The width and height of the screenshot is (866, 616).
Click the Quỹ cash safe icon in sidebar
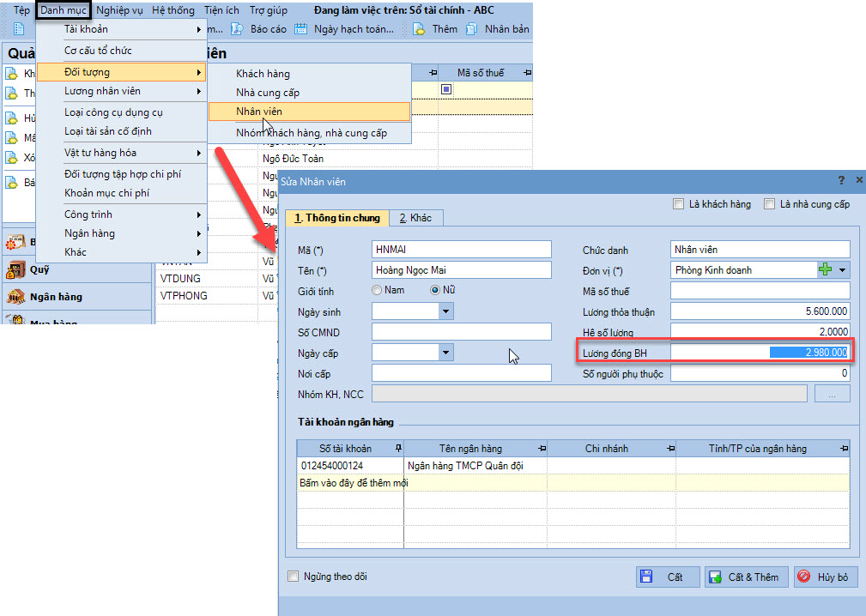[15, 269]
